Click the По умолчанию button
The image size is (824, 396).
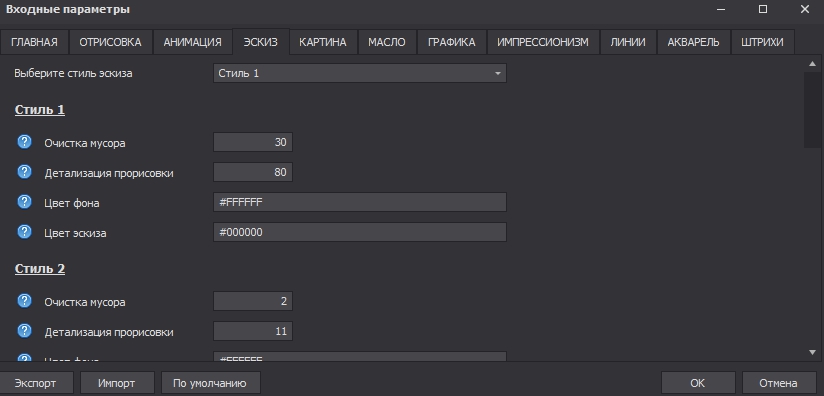click(x=210, y=383)
